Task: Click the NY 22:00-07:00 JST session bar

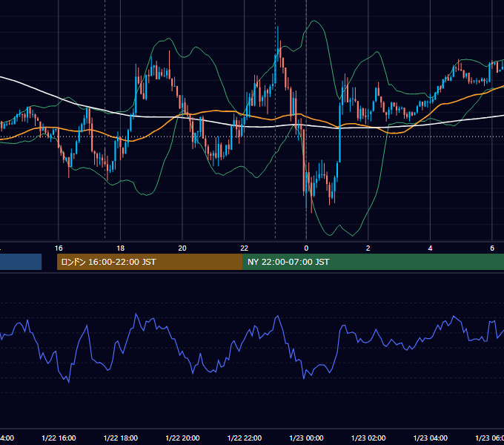Action: pos(373,262)
